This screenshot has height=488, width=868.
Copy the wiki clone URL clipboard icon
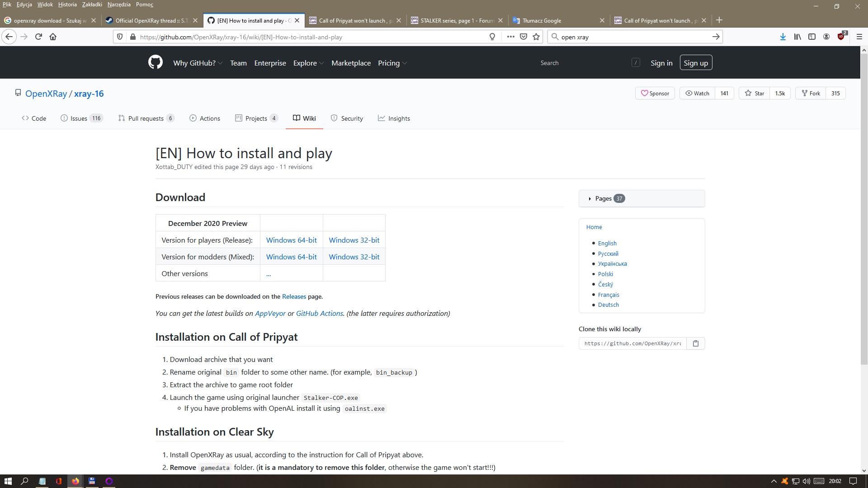[696, 343]
